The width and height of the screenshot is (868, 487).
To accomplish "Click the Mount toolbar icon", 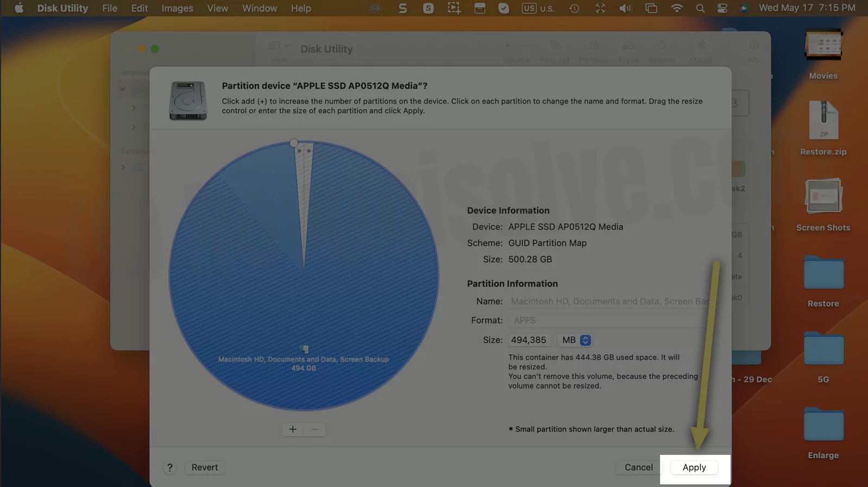I will click(701, 46).
